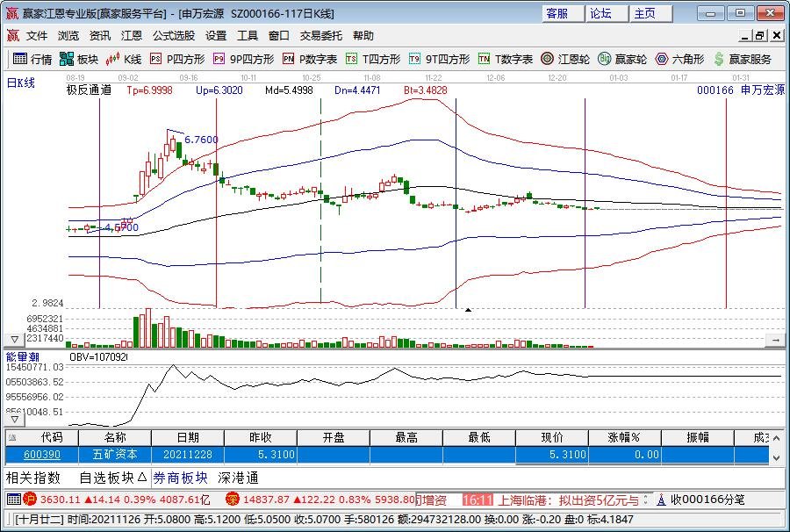Open the 帮助 menu
The width and height of the screenshot is (790, 532).
coord(363,35)
